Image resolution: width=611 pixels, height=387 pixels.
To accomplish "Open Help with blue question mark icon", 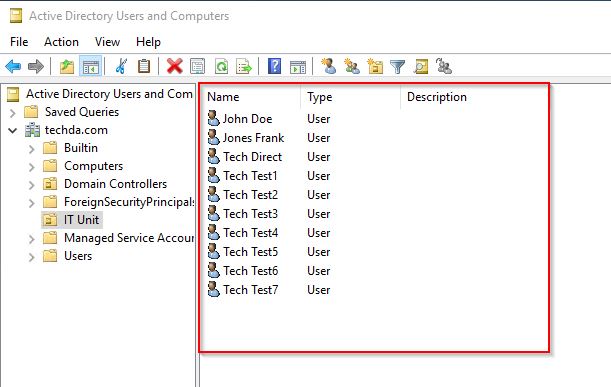I will click(x=275, y=67).
